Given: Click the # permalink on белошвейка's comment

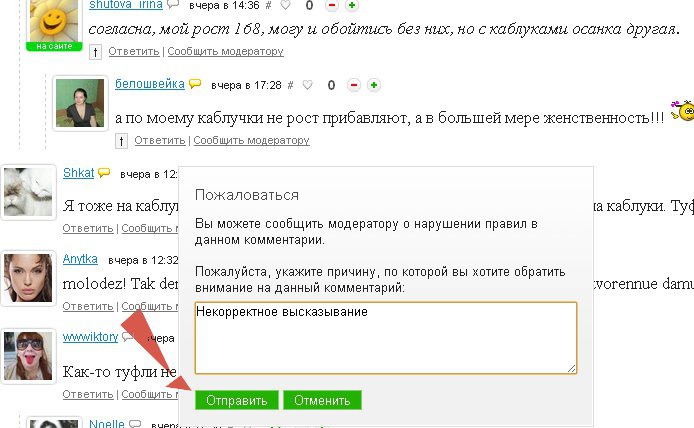Looking at the screenshot, I should pyautogui.click(x=290, y=85).
